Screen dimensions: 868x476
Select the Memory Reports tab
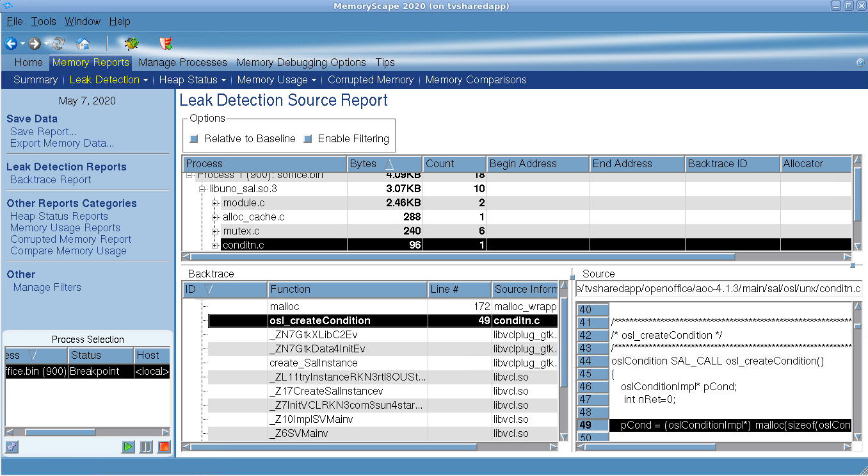click(x=91, y=63)
